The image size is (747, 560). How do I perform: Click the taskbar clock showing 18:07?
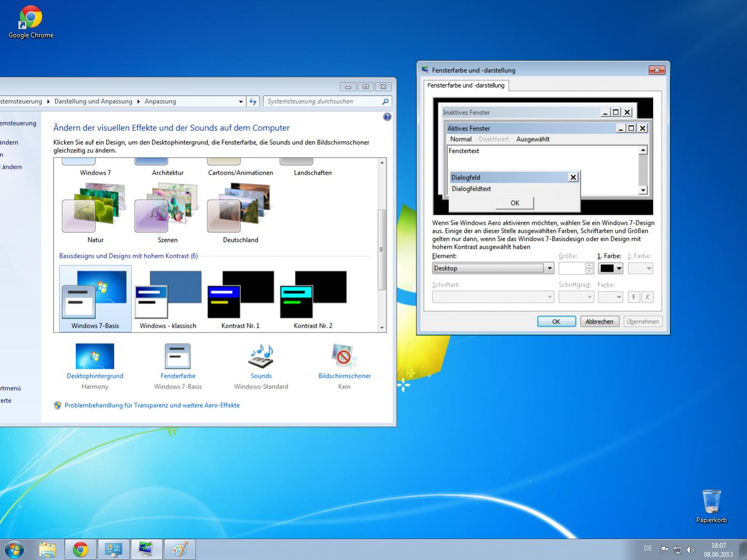pyautogui.click(x=718, y=550)
